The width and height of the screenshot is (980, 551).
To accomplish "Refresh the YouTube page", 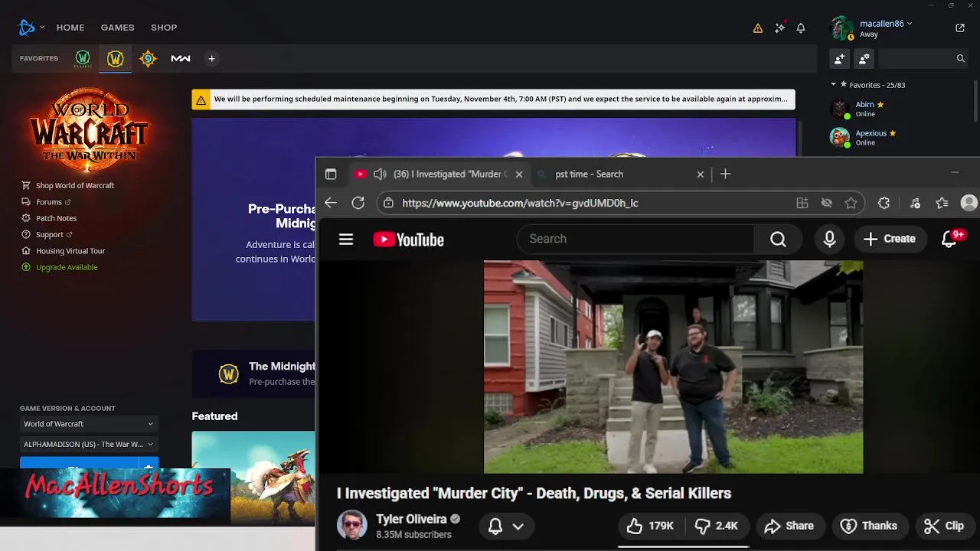I will tap(358, 203).
